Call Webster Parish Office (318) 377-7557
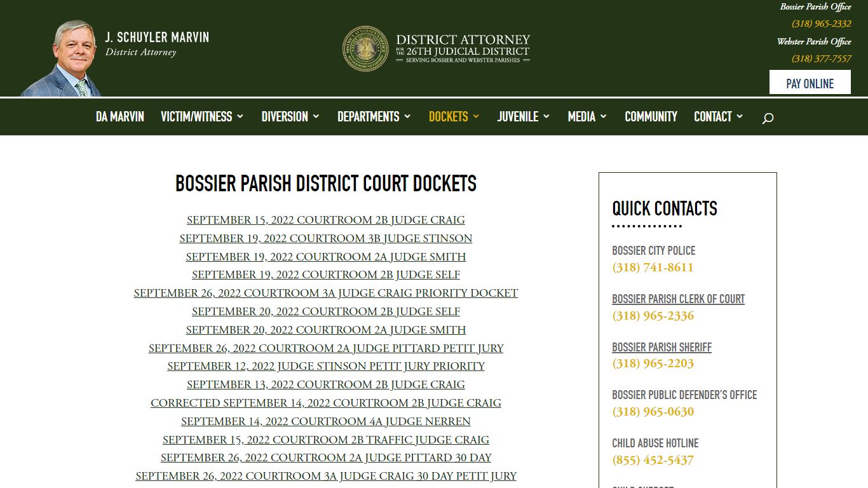This screenshot has width=868, height=488. point(822,58)
